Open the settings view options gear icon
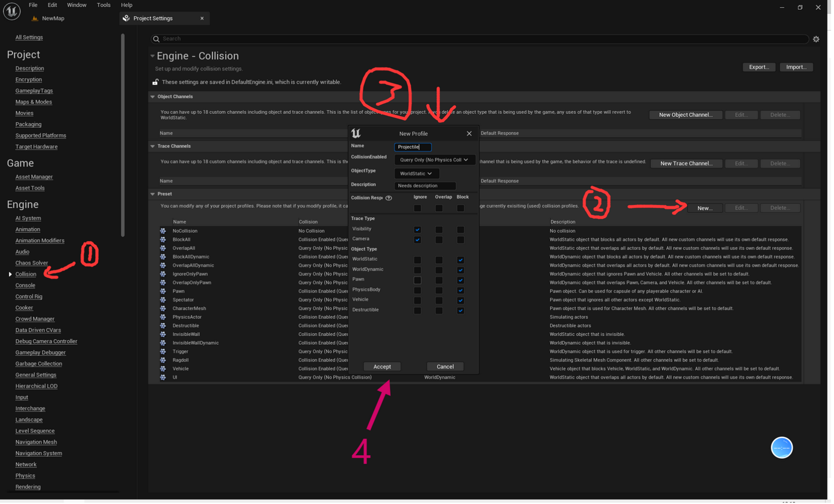Screen dimensions: 834x504 click(x=817, y=39)
